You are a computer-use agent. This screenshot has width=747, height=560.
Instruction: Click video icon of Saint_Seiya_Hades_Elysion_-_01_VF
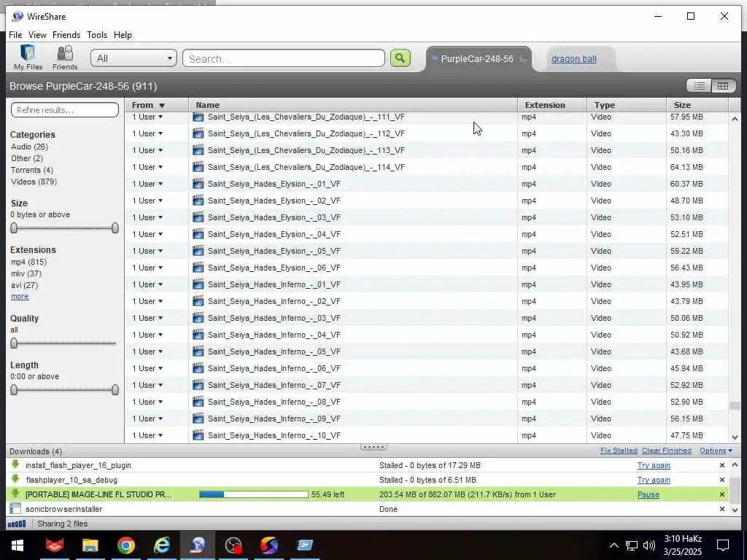(x=198, y=184)
